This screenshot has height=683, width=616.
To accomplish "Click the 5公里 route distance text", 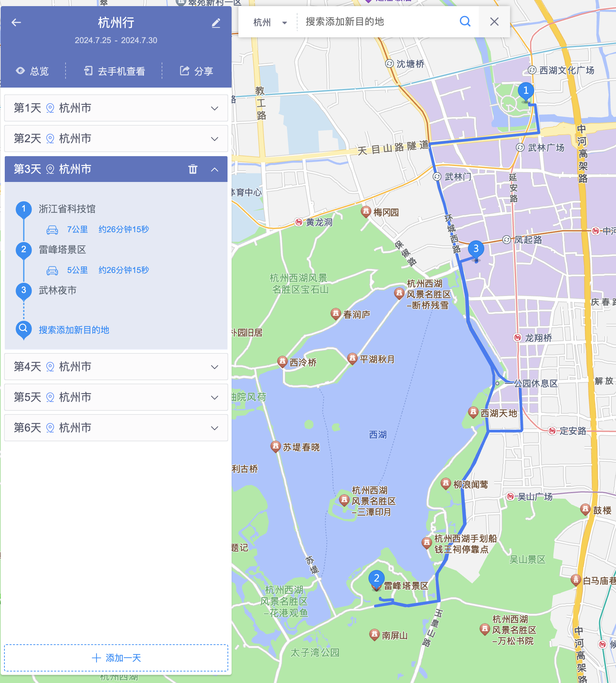I will 77,270.
